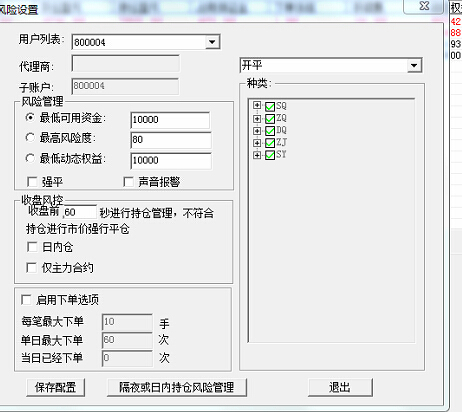This screenshot has width=462, height=412.
Task: Click the 退出 button
Action: [x=340, y=387]
